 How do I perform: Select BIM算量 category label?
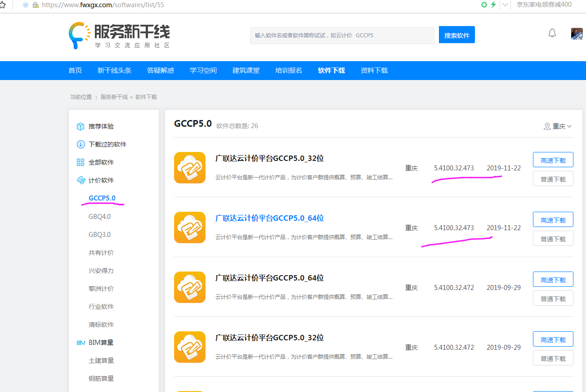[101, 343]
